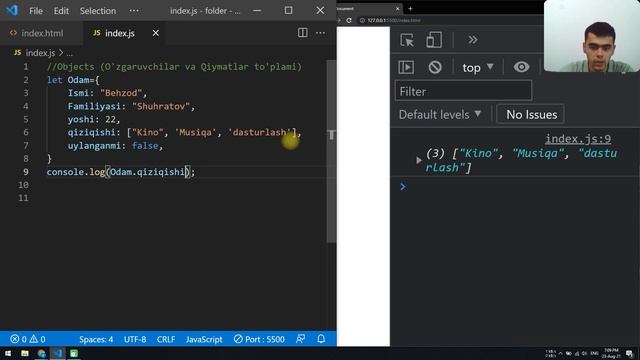The image size is (640, 360).
Task: Create a live expression with eye icon
Action: pyautogui.click(x=521, y=67)
